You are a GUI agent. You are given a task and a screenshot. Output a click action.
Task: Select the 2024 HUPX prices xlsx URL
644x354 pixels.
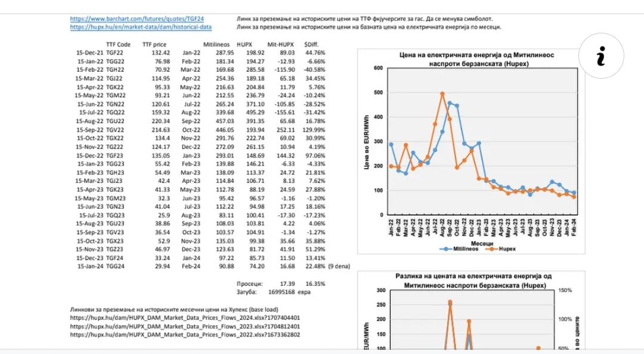click(x=185, y=318)
